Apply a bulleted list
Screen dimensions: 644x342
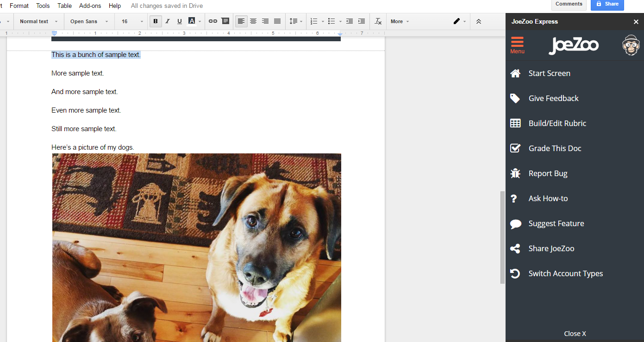point(331,21)
